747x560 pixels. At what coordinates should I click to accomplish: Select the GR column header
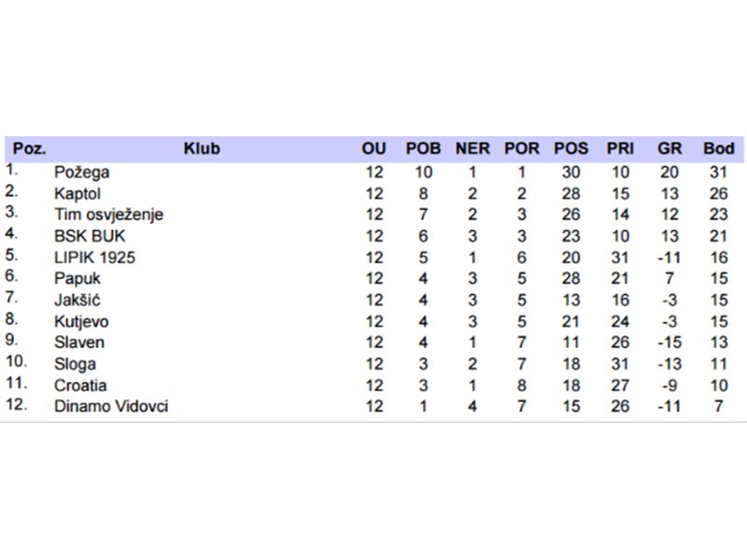point(669,148)
